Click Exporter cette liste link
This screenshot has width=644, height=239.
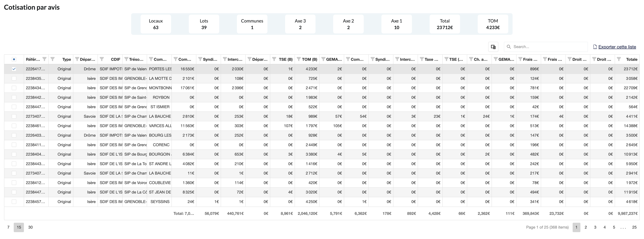pyautogui.click(x=617, y=47)
